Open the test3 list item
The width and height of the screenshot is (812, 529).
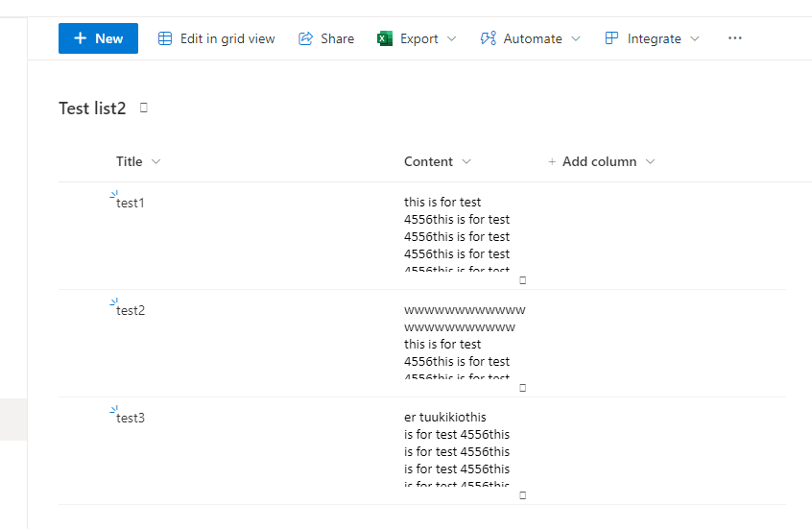131,419
